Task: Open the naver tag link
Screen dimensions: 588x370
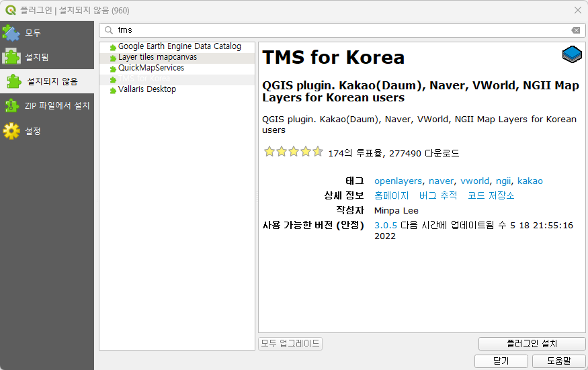Action: (441, 181)
